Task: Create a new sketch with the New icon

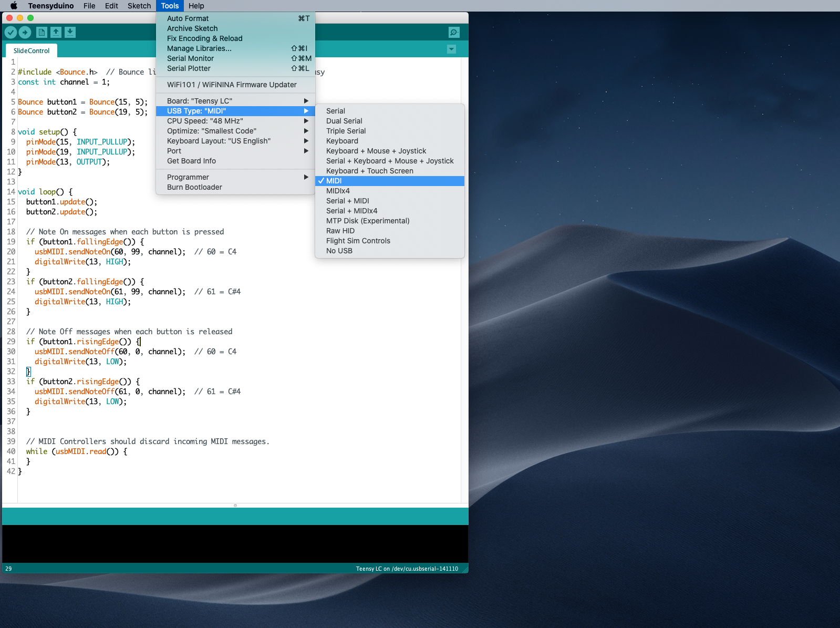Action: 42,33
